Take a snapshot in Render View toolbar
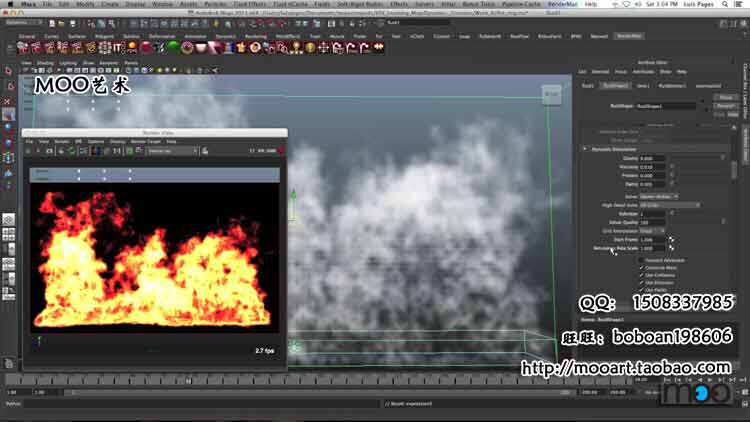The image size is (750, 422). pos(49,151)
